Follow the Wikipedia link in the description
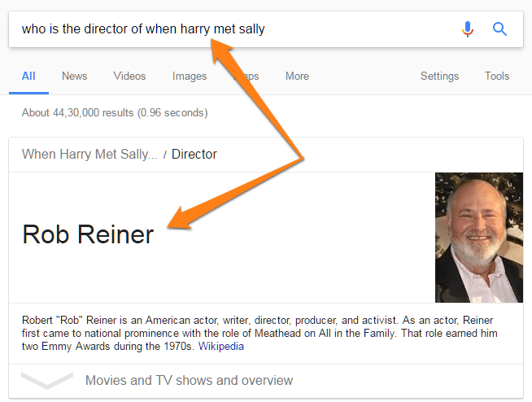Image resolution: width=532 pixels, height=402 pixels. [220, 346]
